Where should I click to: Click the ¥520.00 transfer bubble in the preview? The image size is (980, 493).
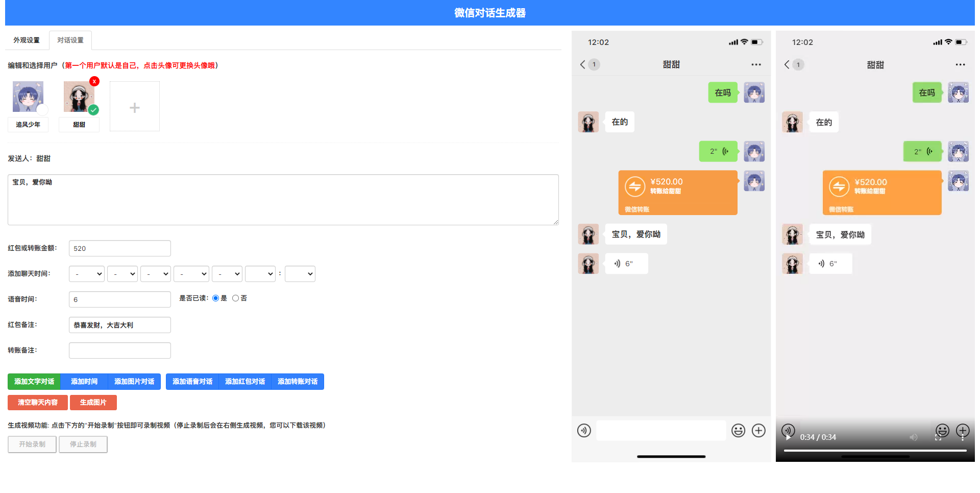tap(677, 193)
